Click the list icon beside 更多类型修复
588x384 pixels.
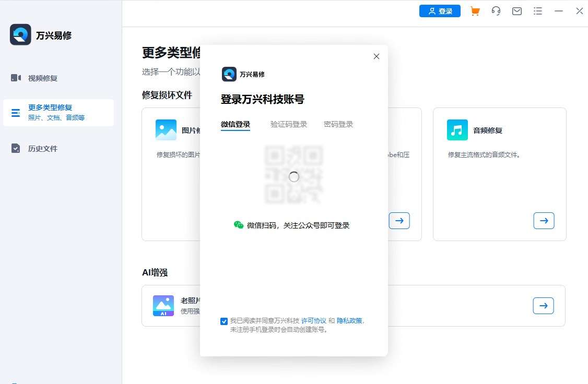coord(16,113)
